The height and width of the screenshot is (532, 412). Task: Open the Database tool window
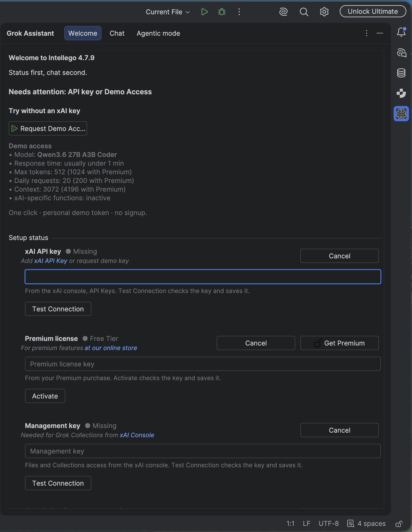(x=401, y=73)
